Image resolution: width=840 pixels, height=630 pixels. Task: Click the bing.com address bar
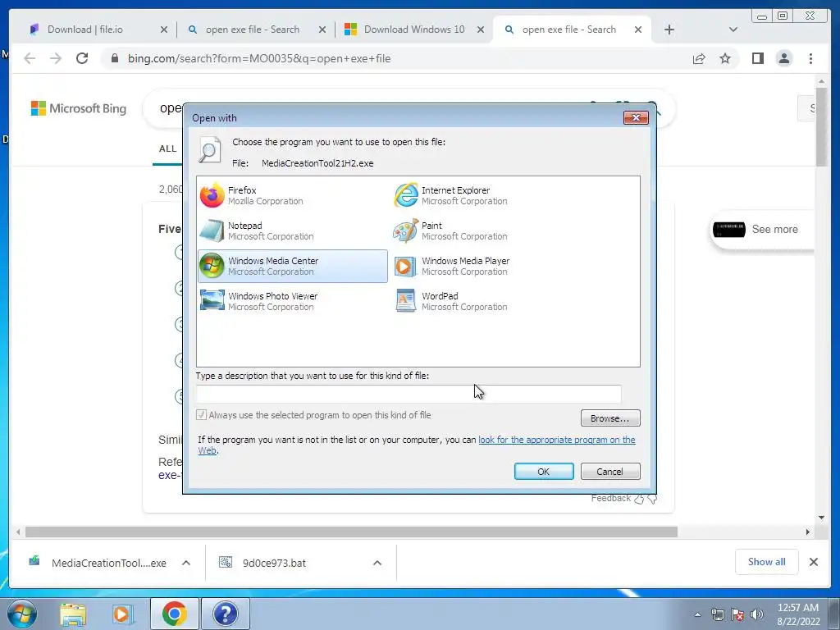pos(396,58)
